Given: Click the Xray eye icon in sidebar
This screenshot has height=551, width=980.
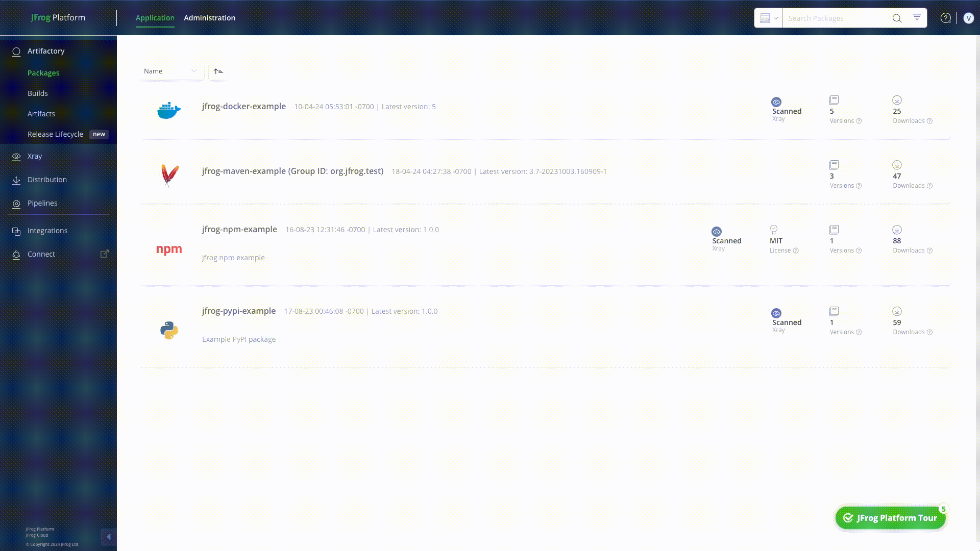Looking at the screenshot, I should pyautogui.click(x=16, y=157).
